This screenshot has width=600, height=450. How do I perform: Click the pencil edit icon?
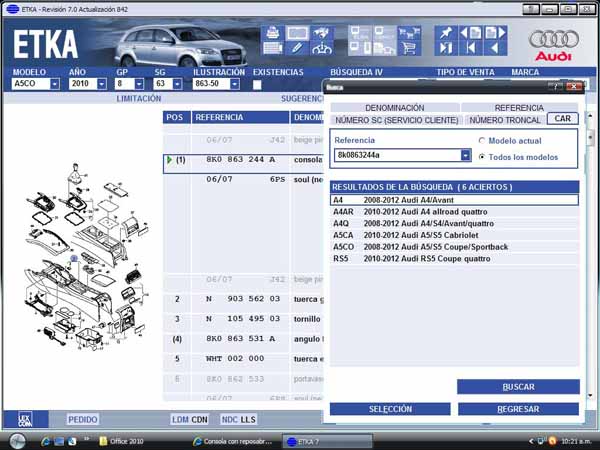tap(297, 48)
